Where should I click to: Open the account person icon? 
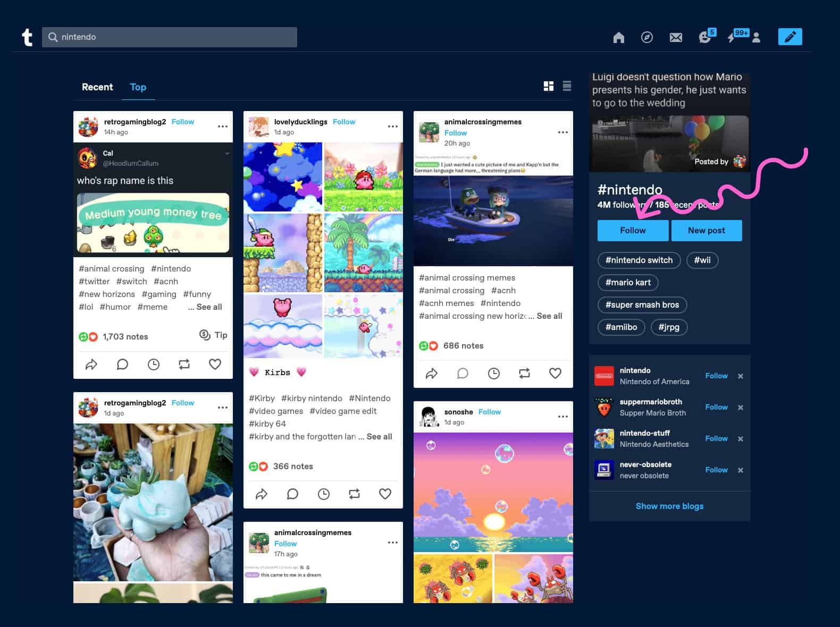pyautogui.click(x=757, y=37)
